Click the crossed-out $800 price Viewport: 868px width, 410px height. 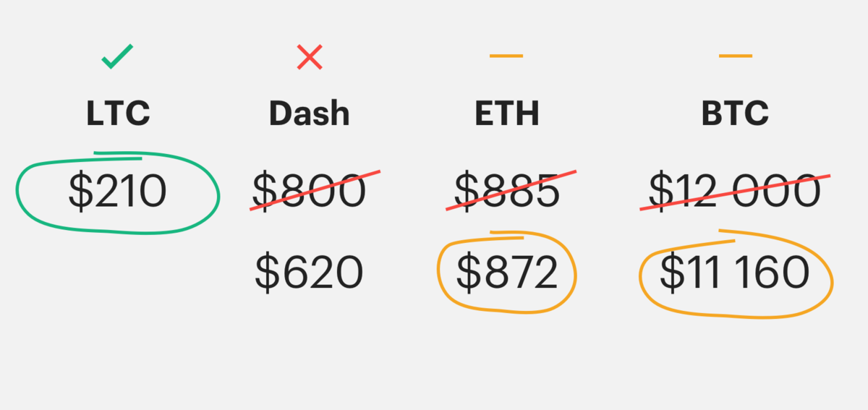tap(310, 193)
